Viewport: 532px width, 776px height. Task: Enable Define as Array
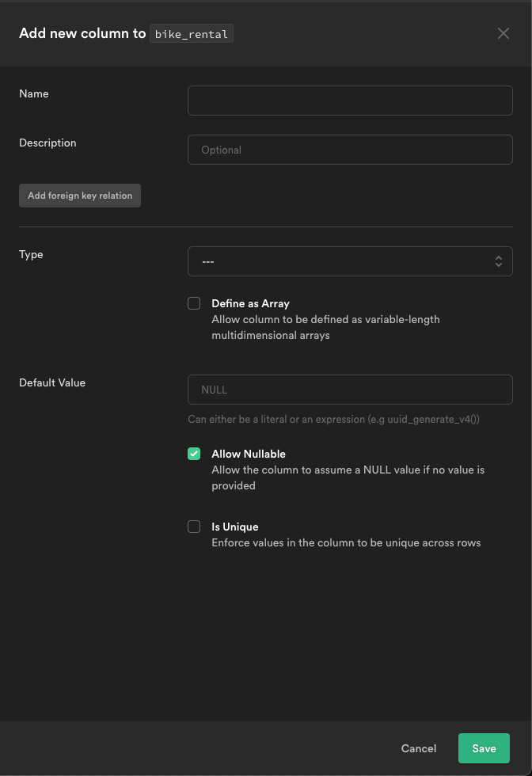point(194,303)
